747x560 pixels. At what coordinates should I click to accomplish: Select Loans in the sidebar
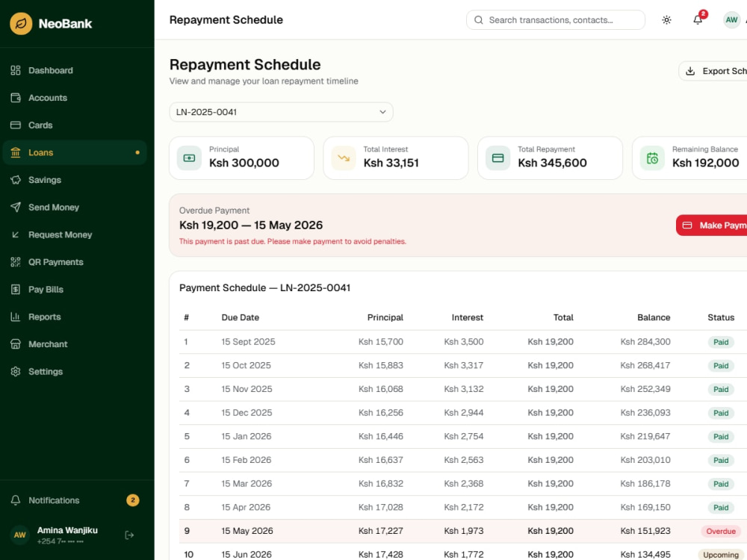tap(75, 152)
